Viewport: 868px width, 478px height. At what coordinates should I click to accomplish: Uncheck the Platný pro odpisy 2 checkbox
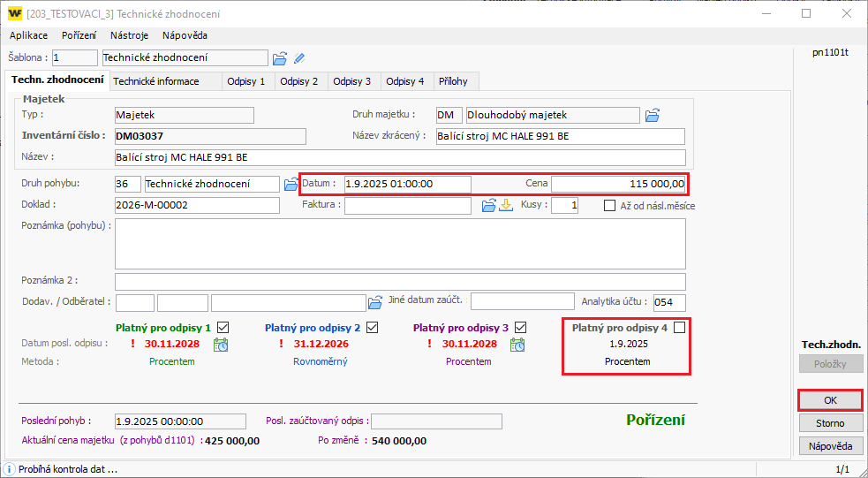point(373,327)
